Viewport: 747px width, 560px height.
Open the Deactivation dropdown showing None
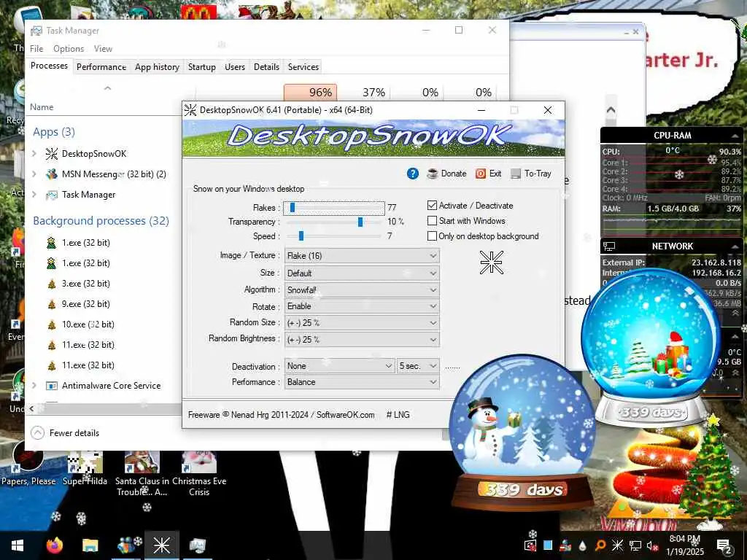[x=340, y=366]
